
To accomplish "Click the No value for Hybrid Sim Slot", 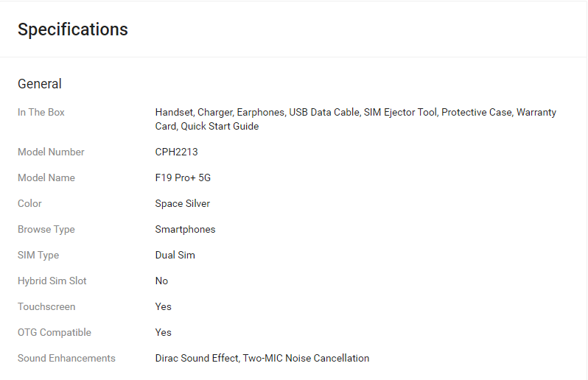I will tap(161, 281).
